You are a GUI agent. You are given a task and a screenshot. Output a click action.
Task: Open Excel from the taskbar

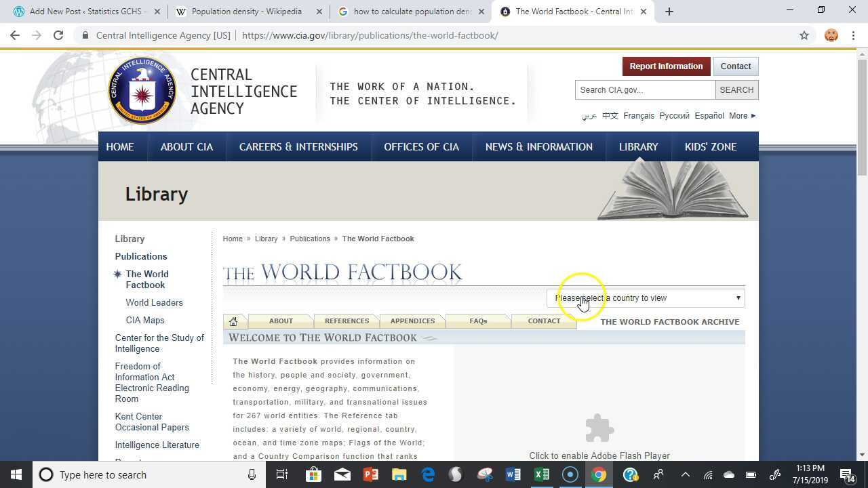(541, 474)
